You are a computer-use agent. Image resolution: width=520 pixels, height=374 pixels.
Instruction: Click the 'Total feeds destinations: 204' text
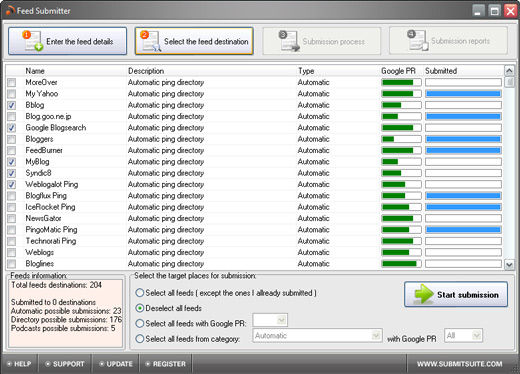tap(56, 285)
